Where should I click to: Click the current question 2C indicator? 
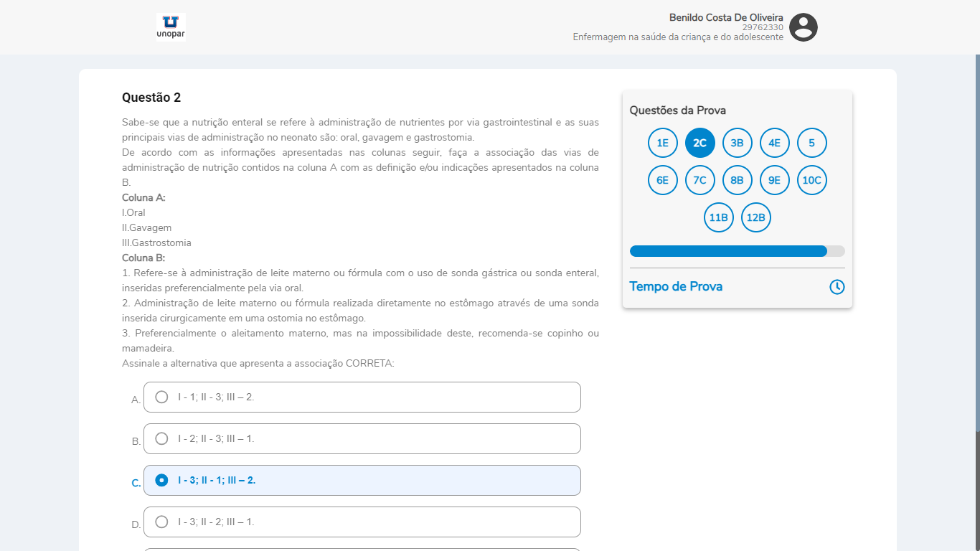click(699, 143)
